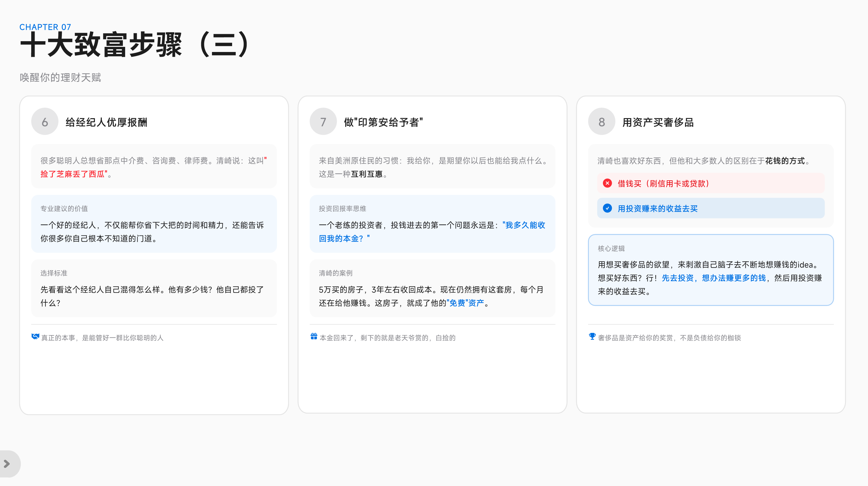Click the 清崎的案例 section in card 7

click(x=432, y=288)
